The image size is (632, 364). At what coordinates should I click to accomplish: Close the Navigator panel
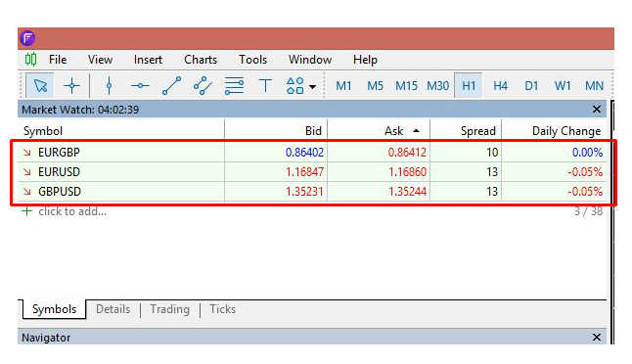[x=597, y=337]
